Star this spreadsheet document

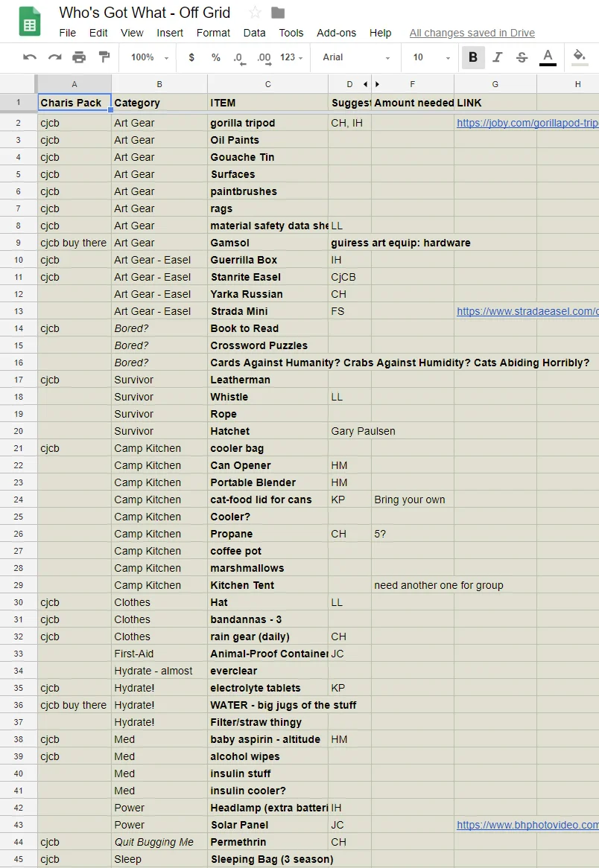coord(255,12)
